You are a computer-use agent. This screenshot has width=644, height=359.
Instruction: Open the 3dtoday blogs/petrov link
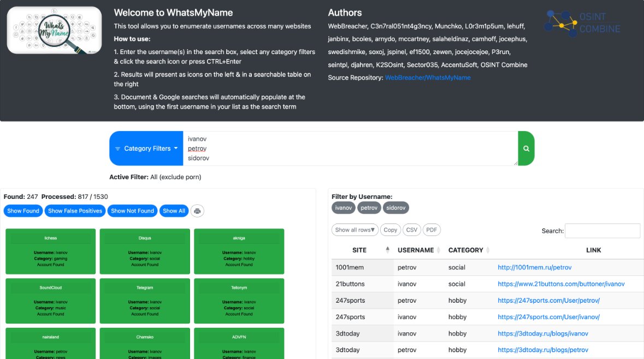click(543, 350)
